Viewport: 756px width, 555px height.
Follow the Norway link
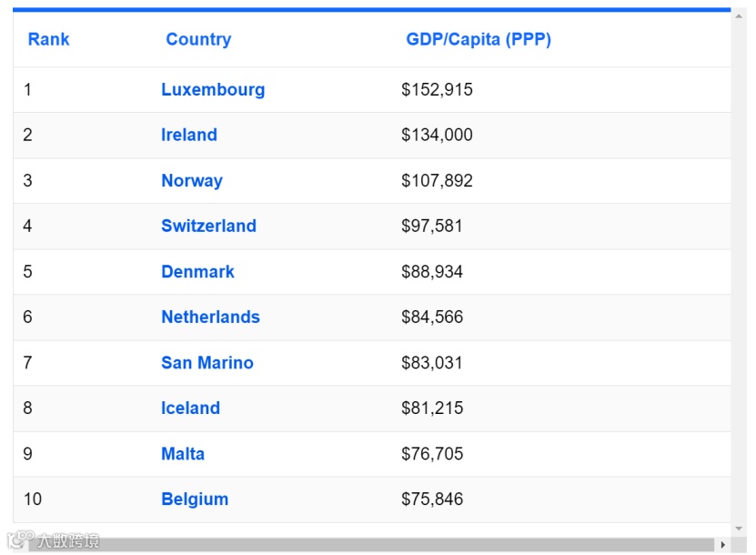(192, 180)
